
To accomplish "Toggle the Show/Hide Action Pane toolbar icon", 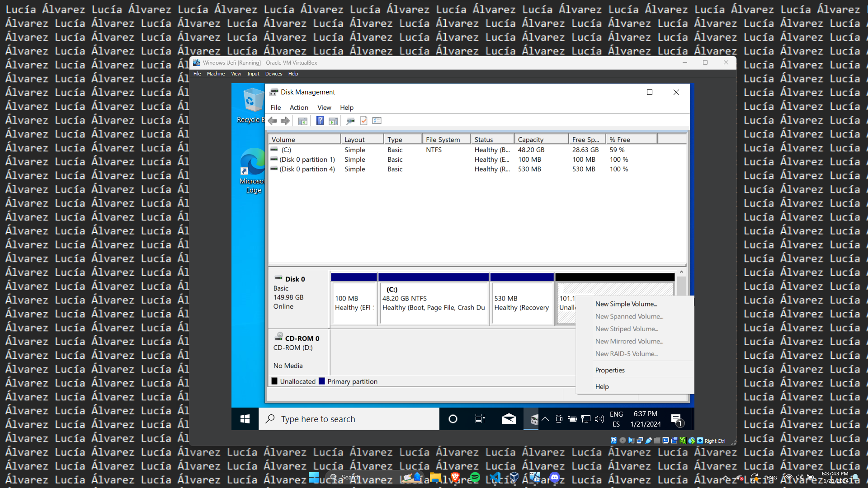I will tap(333, 121).
